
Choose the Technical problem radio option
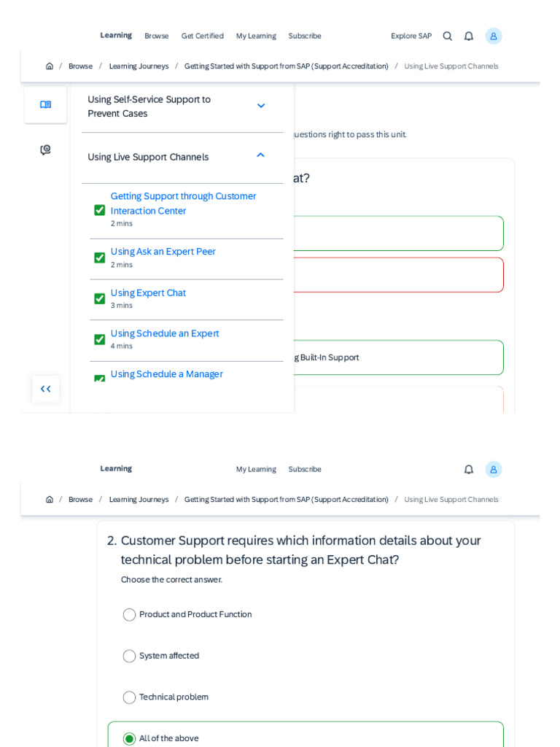pos(130,698)
